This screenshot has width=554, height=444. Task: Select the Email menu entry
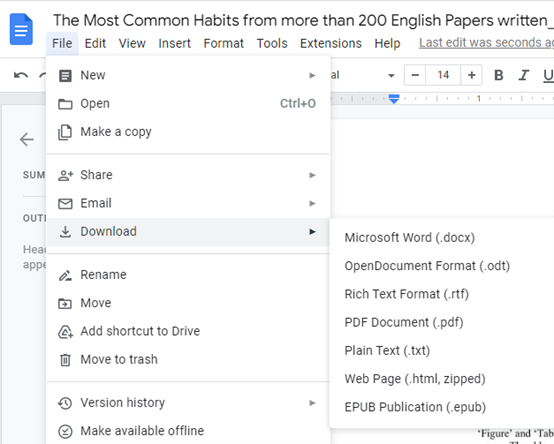188,203
